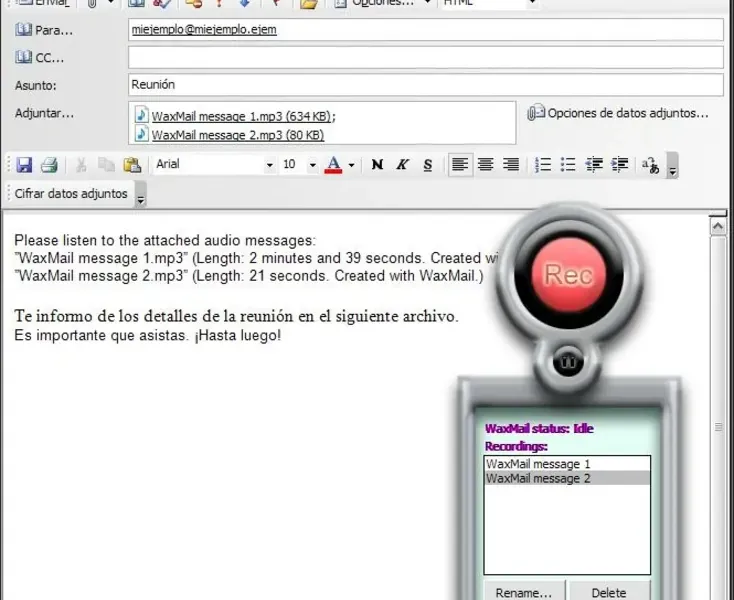This screenshot has height=600, width=734.
Task: Start recording with the red Rec button
Action: pyautogui.click(x=569, y=274)
